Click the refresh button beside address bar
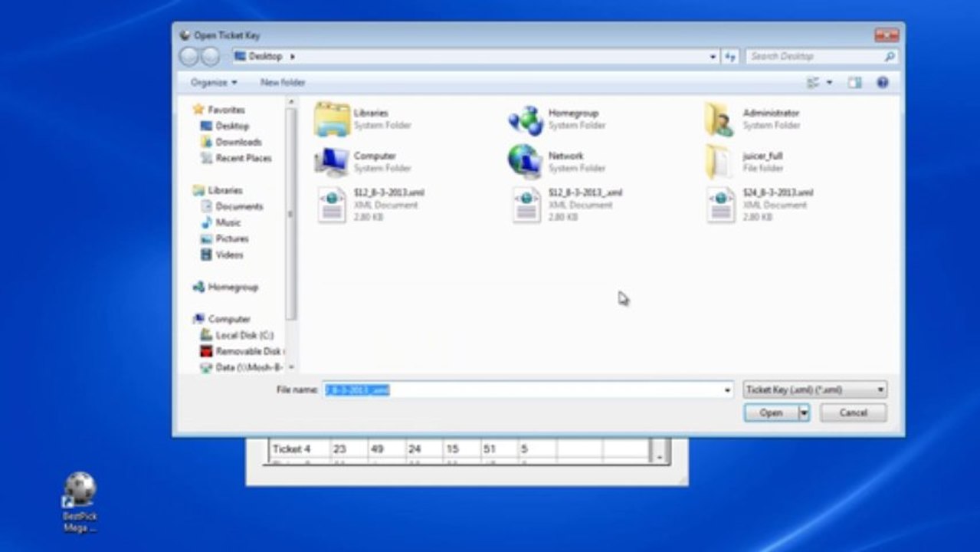 pyautogui.click(x=731, y=56)
